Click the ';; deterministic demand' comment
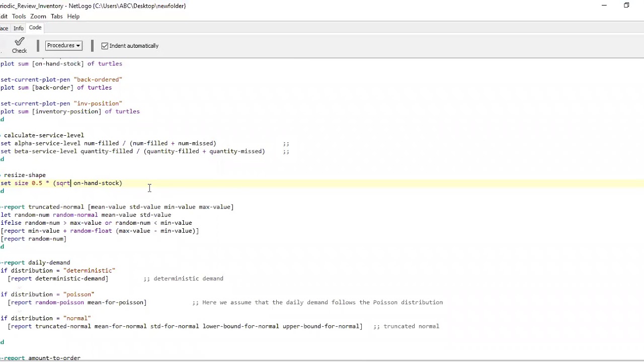644x362 pixels. pos(183,279)
